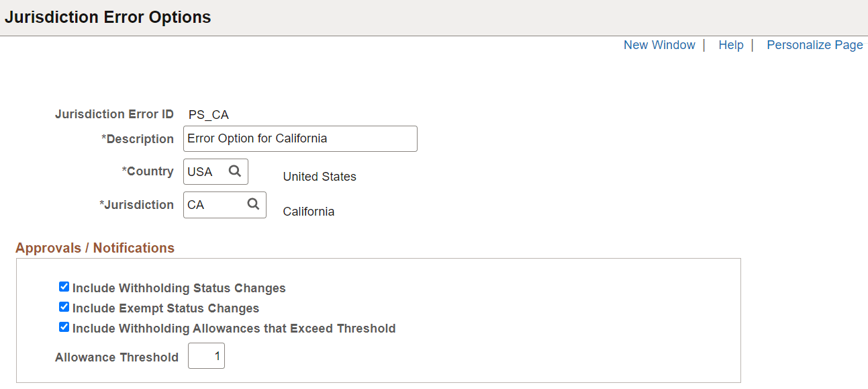Open Personalize Page link
868x389 pixels.
(x=814, y=45)
